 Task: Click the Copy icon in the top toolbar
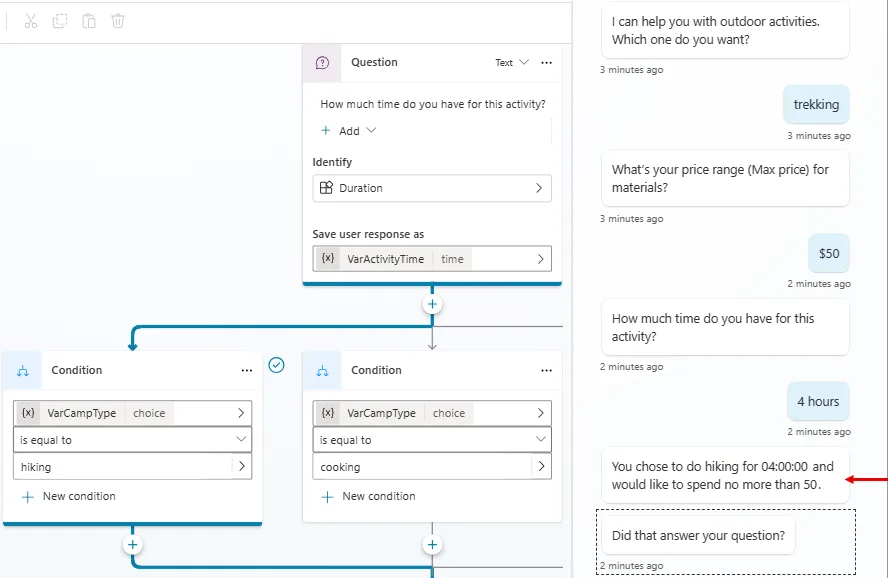click(59, 21)
